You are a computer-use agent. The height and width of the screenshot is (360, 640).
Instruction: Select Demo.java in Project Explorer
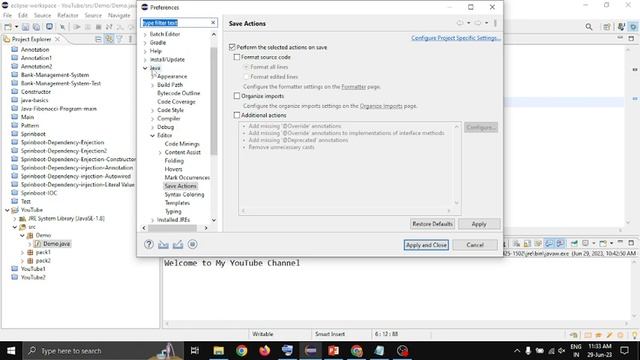pos(56,244)
